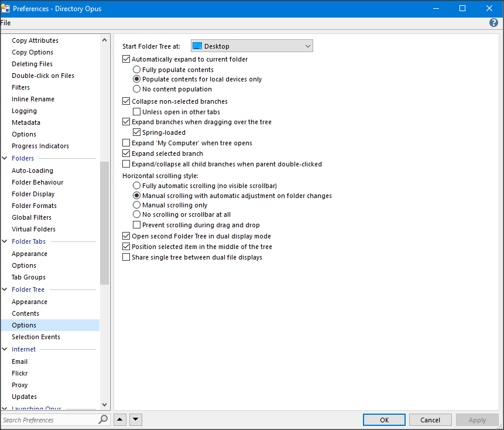Collapse the Folders category
The image size is (504, 430).
[x=5, y=158]
